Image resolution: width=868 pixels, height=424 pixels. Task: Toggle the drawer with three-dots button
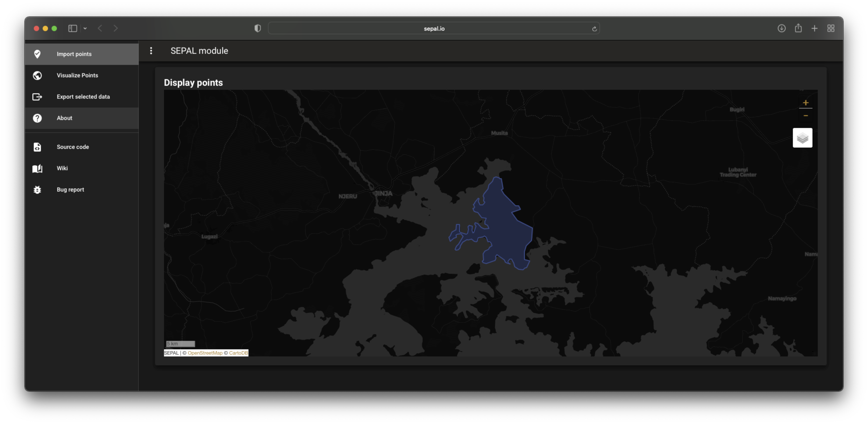pyautogui.click(x=151, y=51)
